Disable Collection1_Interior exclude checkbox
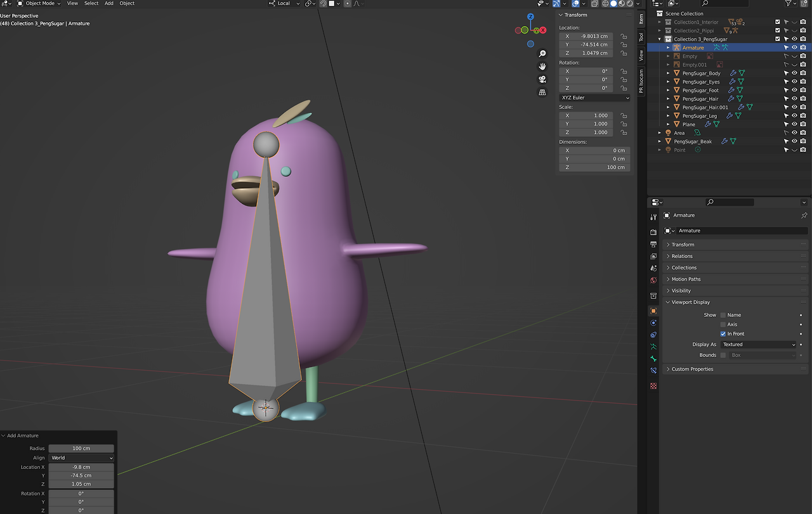The width and height of the screenshot is (812, 514). coord(778,22)
